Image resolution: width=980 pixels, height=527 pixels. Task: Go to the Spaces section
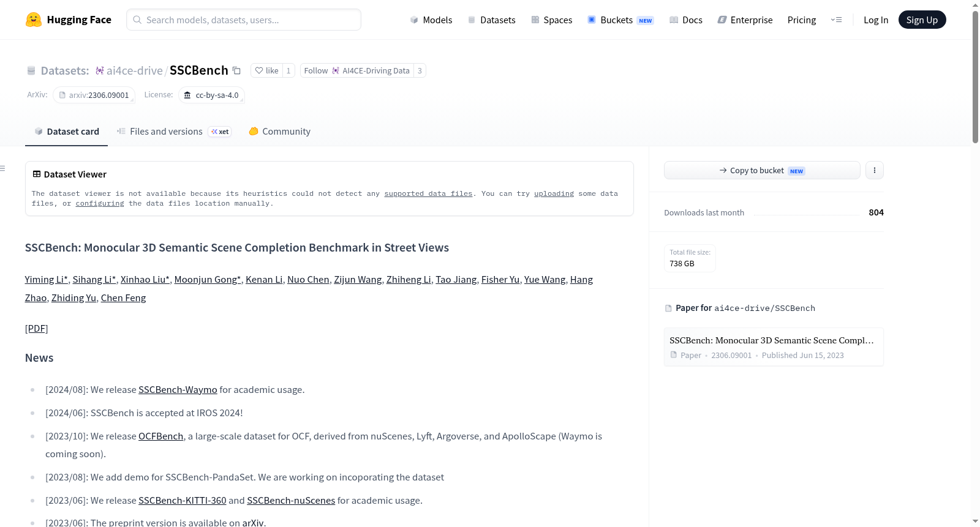(x=552, y=20)
